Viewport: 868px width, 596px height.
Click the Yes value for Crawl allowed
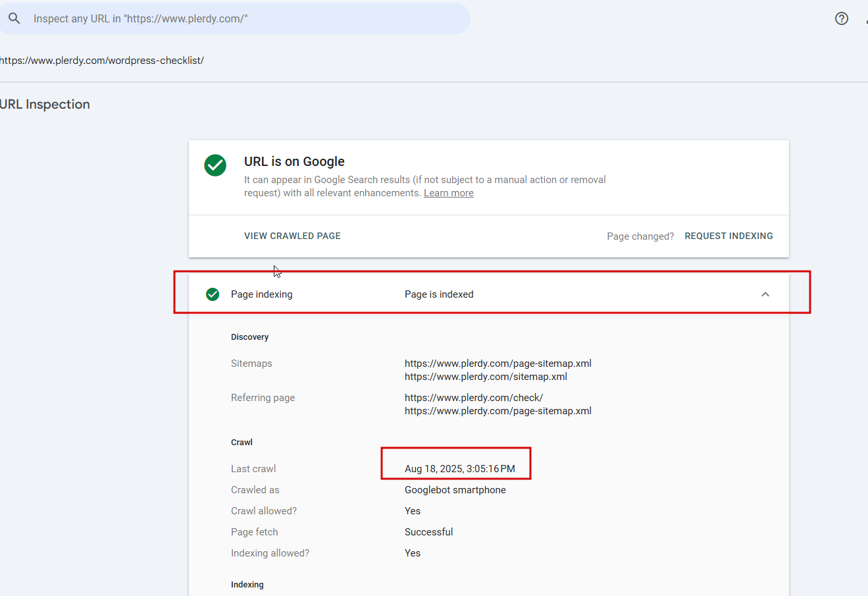[x=413, y=511]
